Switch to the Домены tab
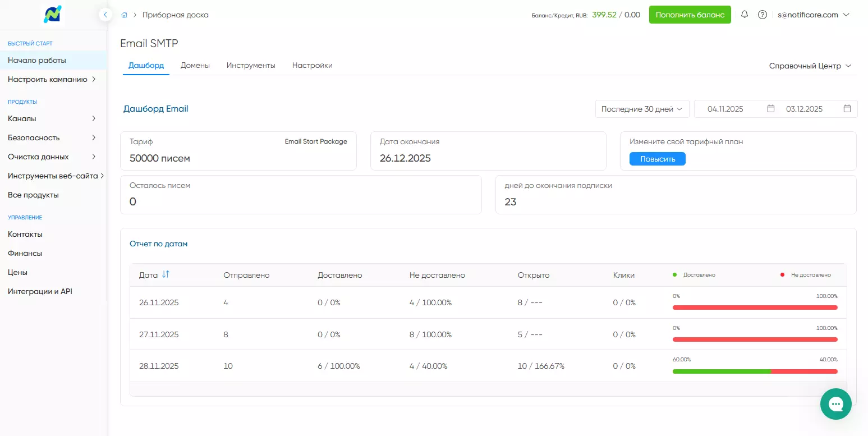 pyautogui.click(x=195, y=66)
